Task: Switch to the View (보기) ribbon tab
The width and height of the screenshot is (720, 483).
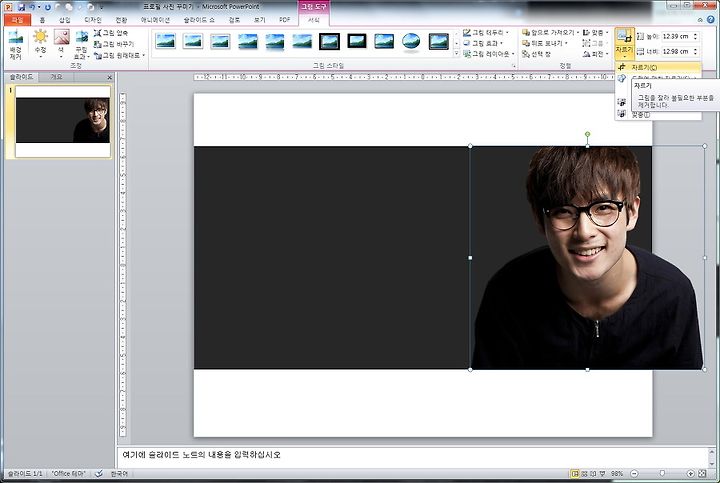Action: 259,20
